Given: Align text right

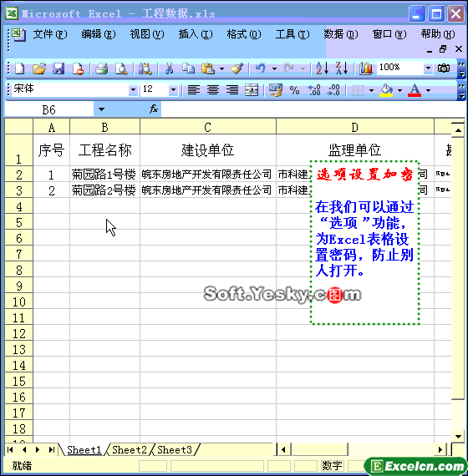Looking at the screenshot, I should (x=232, y=90).
